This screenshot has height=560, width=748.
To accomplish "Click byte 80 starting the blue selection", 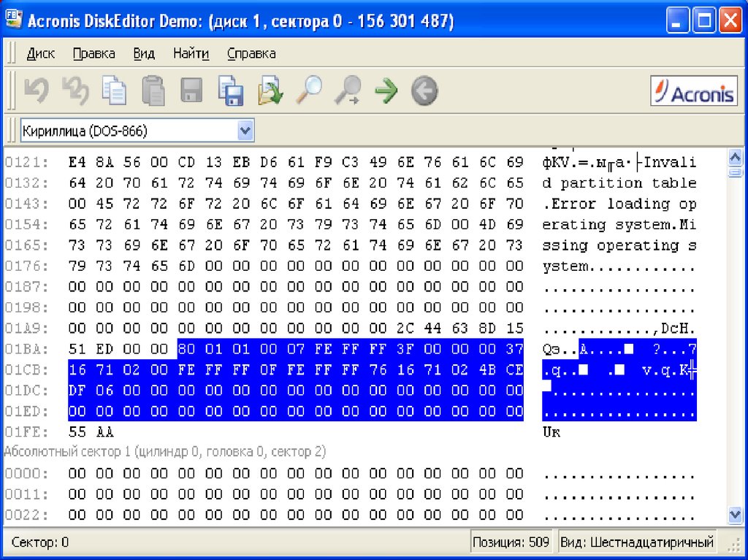I will point(186,349).
